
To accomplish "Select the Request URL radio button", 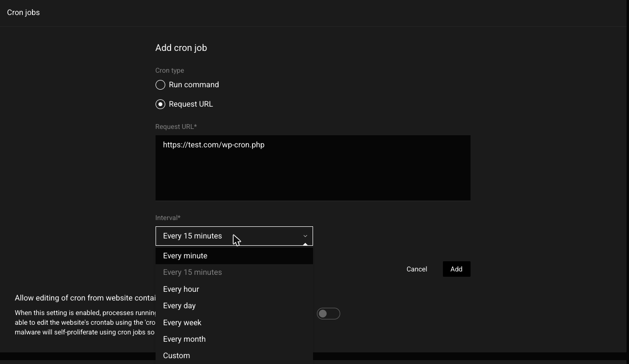I will point(160,104).
